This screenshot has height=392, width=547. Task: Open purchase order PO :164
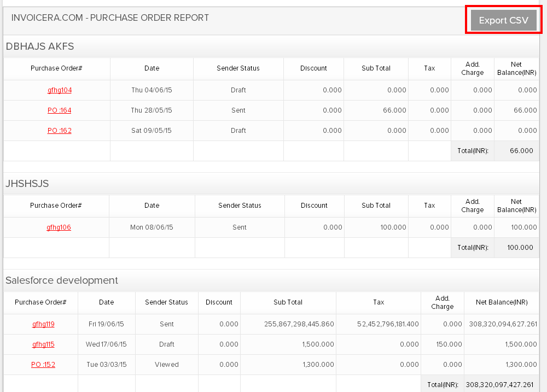tap(59, 110)
